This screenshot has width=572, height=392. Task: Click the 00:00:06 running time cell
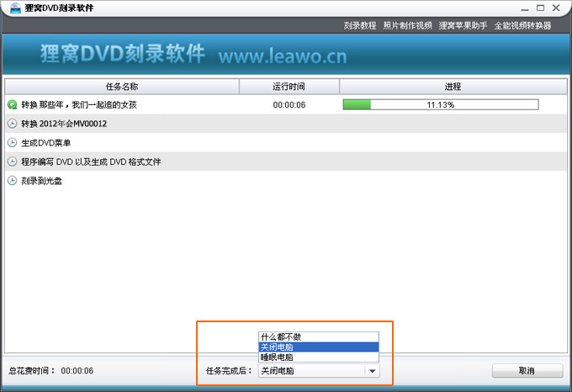tap(289, 105)
